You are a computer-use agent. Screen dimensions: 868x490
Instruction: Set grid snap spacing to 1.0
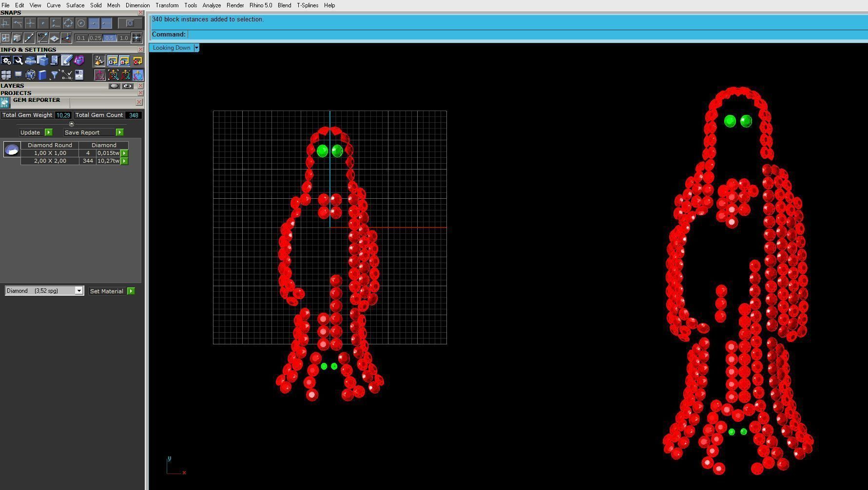(x=124, y=38)
